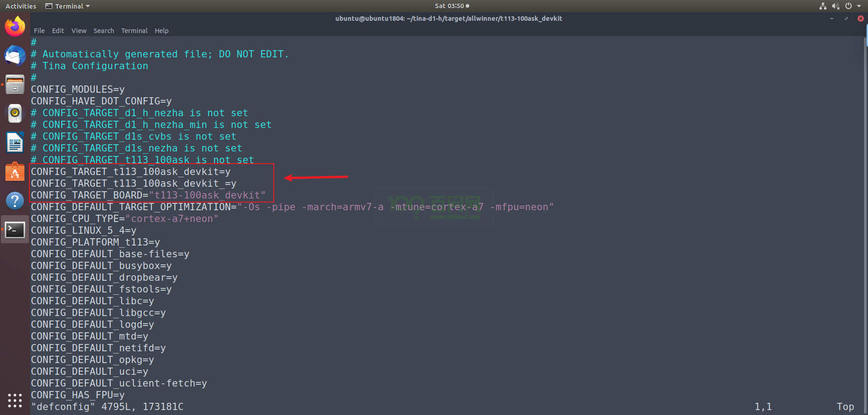Screen dimensions: 868x415
Task: Open the terminal's Help menu
Action: [x=161, y=31]
